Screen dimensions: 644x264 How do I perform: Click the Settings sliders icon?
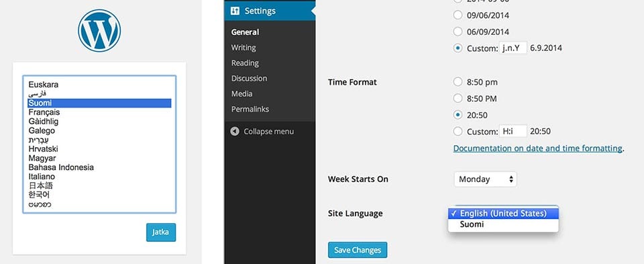235,11
